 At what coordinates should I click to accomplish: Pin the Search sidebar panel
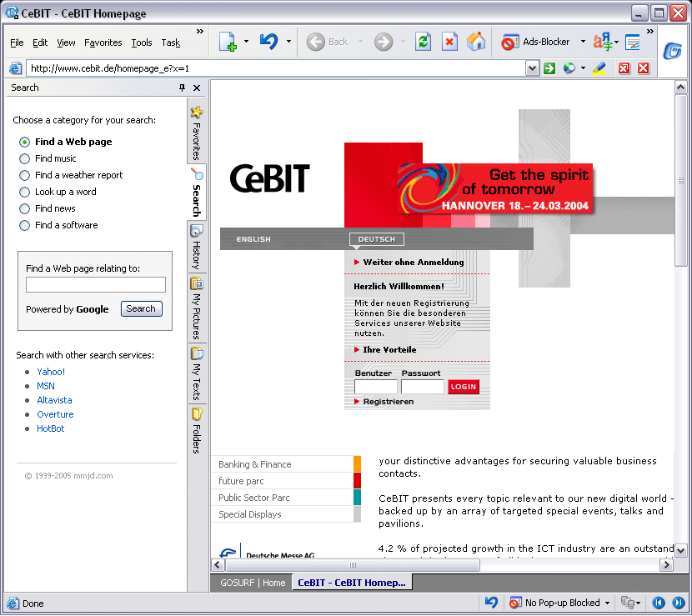(x=182, y=88)
